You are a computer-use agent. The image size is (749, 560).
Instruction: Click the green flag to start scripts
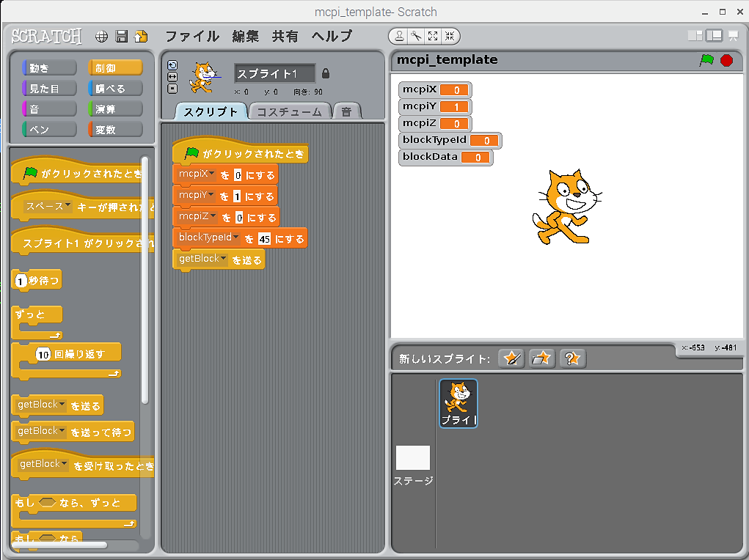coord(706,60)
